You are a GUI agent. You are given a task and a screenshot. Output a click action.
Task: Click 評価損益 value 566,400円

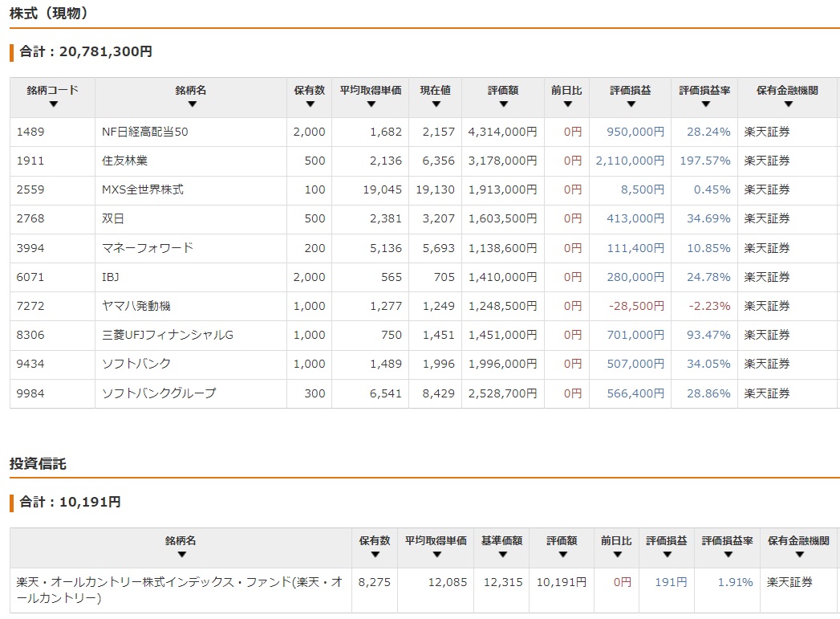[x=635, y=393]
